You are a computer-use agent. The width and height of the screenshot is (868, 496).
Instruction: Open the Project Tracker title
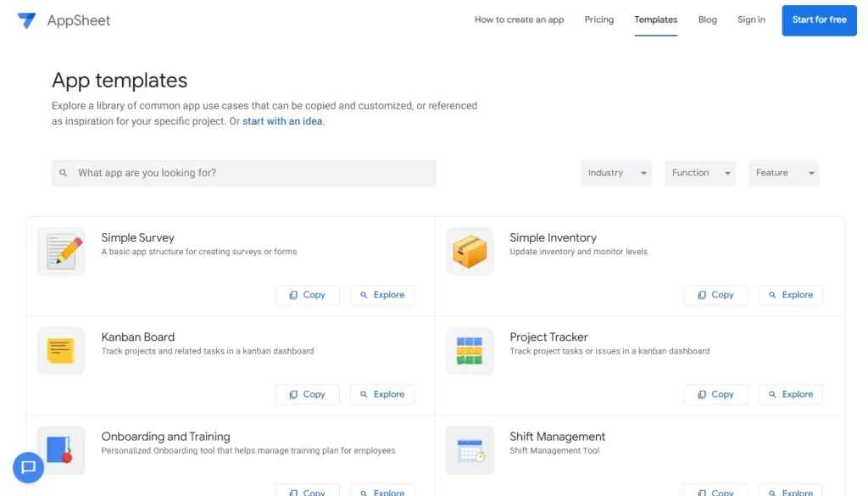[548, 337]
